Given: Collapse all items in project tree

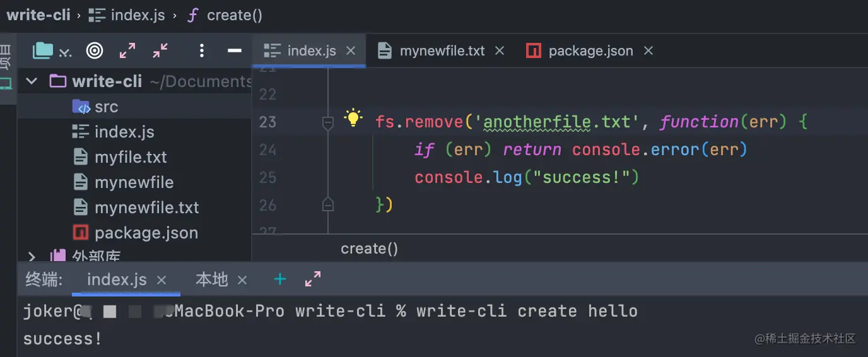Looking at the screenshot, I should click(x=161, y=50).
